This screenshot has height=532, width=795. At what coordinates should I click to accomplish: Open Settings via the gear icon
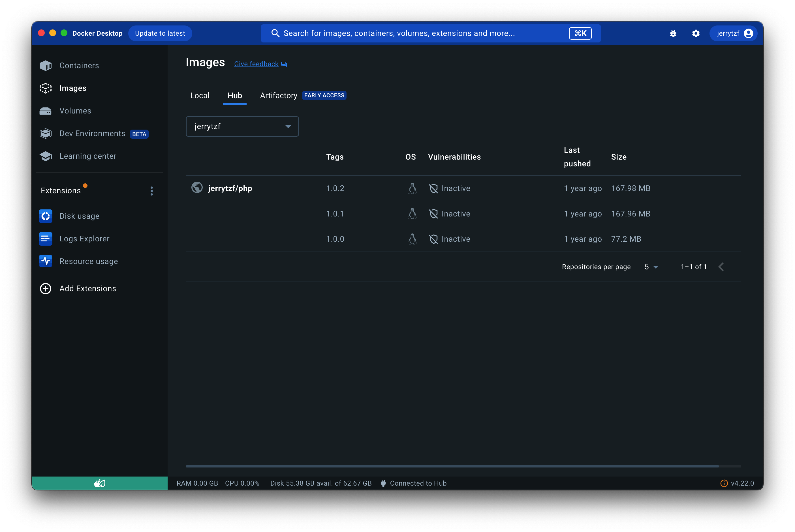point(696,33)
